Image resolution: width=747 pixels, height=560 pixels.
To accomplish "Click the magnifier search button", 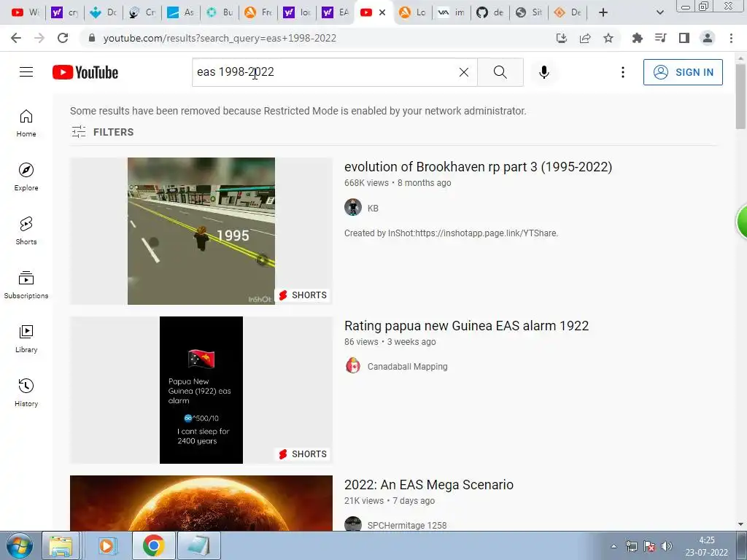I will (x=500, y=72).
